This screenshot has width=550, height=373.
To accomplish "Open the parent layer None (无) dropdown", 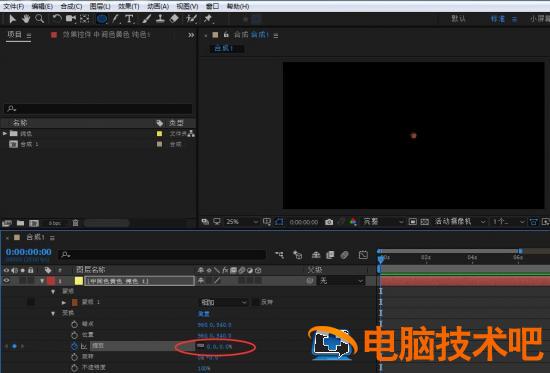I will 341,280.
